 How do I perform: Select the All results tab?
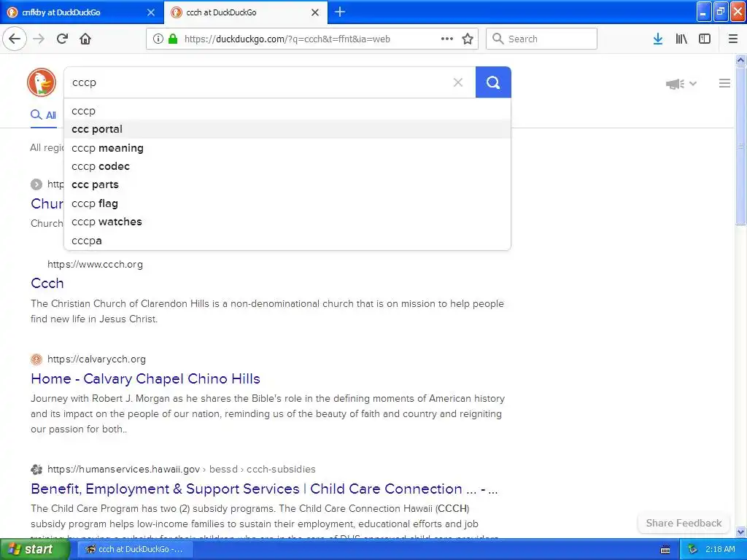43,114
